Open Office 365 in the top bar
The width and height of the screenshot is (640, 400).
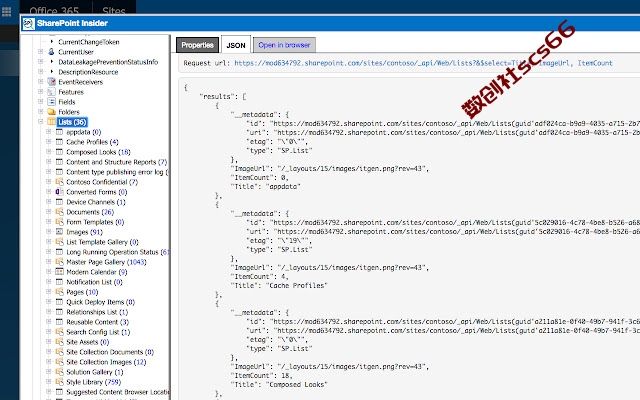tap(54, 11)
